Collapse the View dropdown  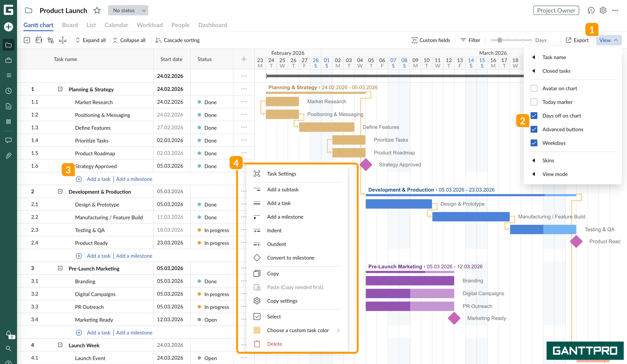[x=609, y=40]
